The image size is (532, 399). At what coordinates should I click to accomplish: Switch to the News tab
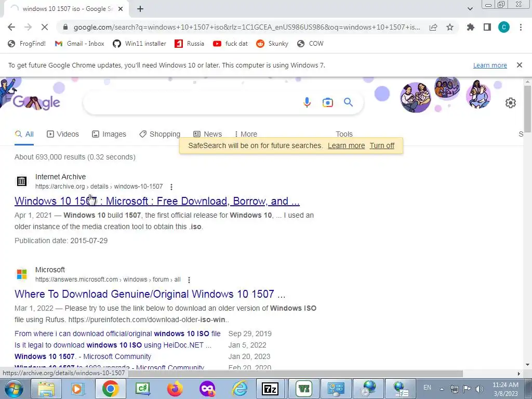coord(208,134)
